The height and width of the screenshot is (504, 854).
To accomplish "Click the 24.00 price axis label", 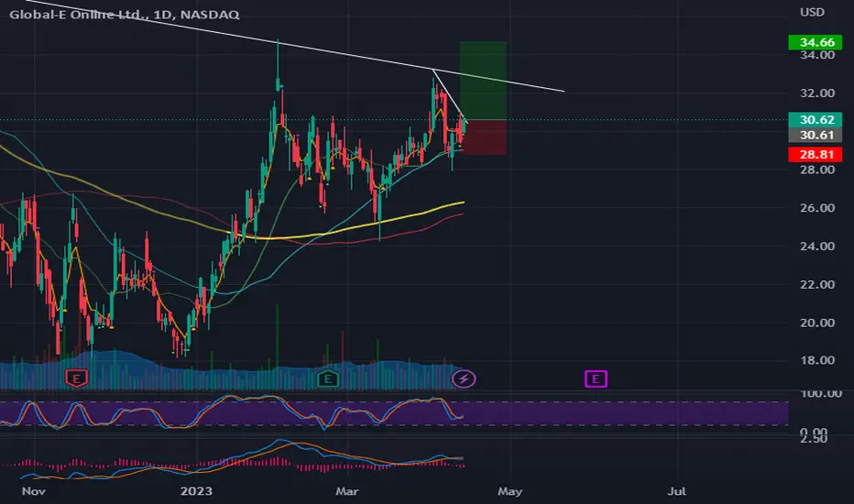I will (x=817, y=247).
